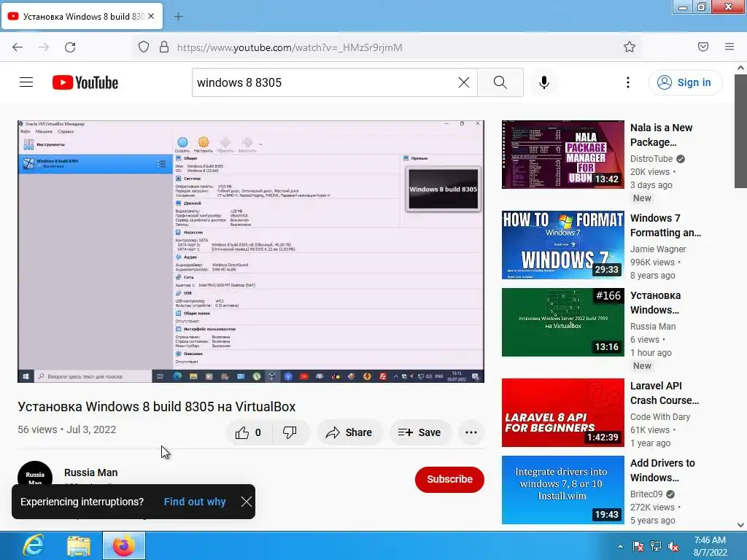Image resolution: width=747 pixels, height=560 pixels.
Task: Clear the search query text
Action: (463, 82)
